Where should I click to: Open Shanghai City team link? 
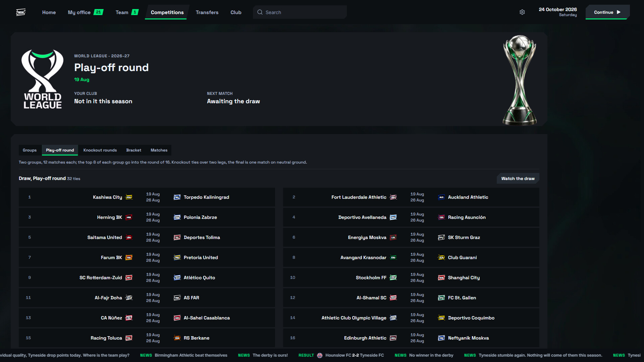tap(464, 278)
